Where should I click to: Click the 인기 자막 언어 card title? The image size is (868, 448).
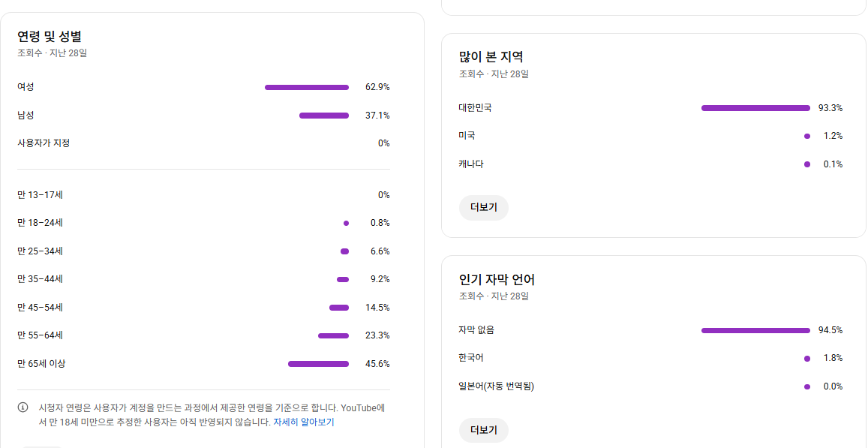[x=497, y=280]
